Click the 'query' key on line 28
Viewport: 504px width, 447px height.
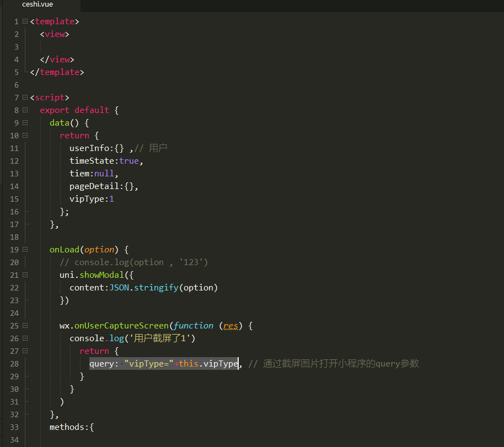[x=101, y=364]
